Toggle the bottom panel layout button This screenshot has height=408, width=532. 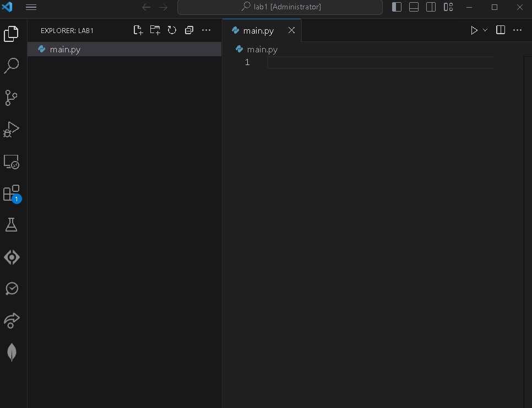pyautogui.click(x=414, y=7)
